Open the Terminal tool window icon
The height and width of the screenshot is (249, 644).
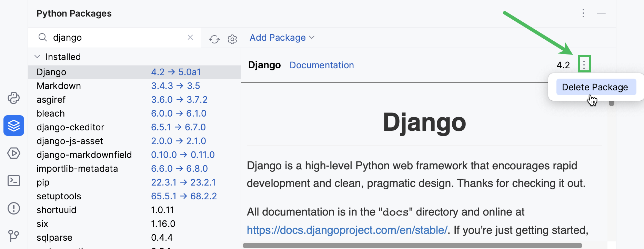click(x=14, y=181)
